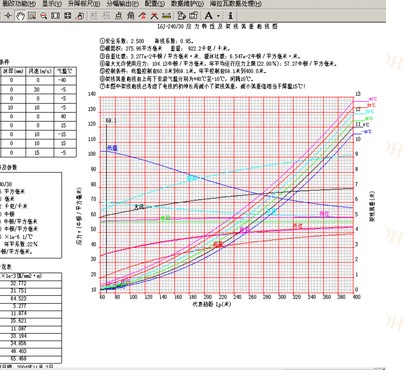Click the document output icon

(181, 15)
